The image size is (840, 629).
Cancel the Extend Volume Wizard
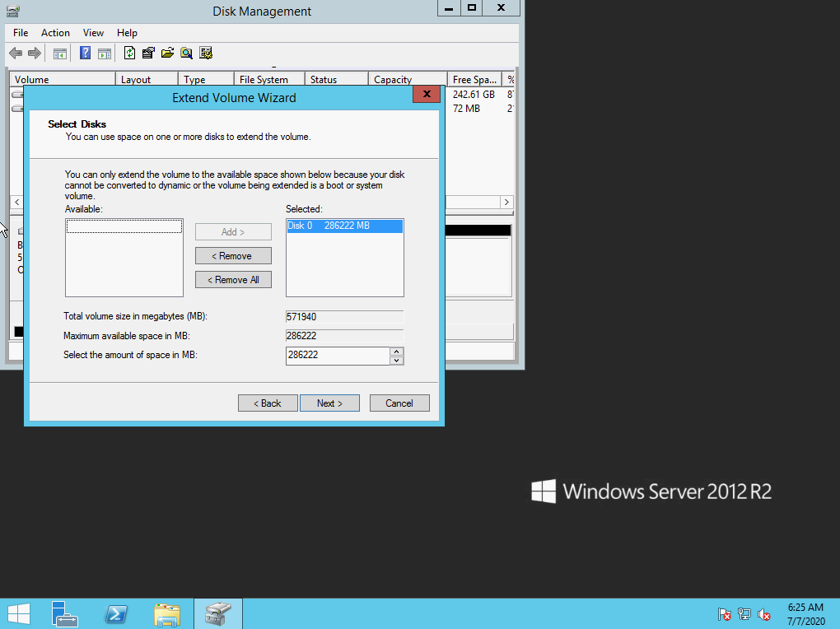click(399, 403)
